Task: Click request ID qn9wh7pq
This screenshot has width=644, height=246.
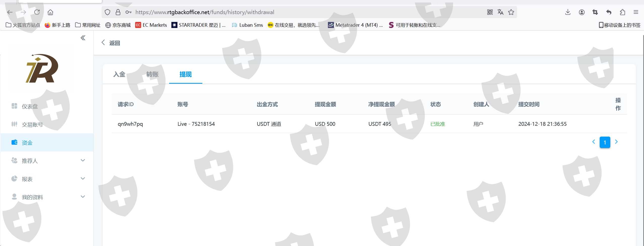Action: (x=130, y=124)
